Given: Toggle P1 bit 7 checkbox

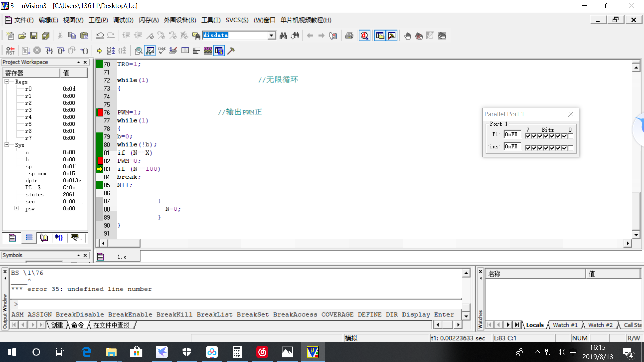Looking at the screenshot, I should pyautogui.click(x=528, y=136).
